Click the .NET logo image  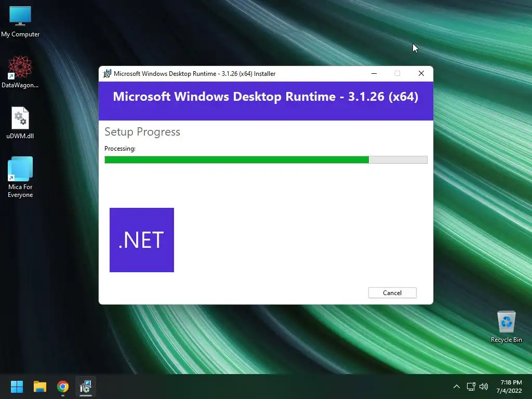pyautogui.click(x=142, y=240)
